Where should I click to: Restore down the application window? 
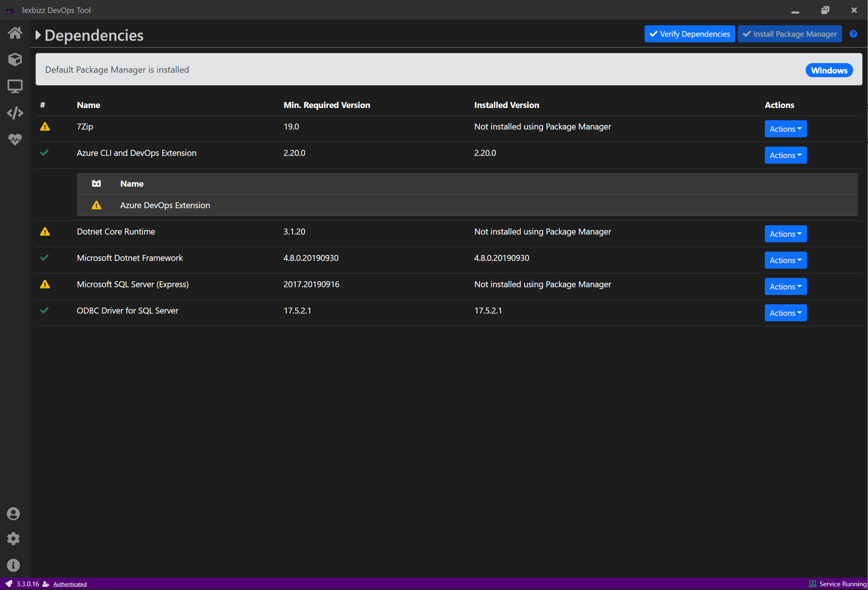pyautogui.click(x=825, y=10)
